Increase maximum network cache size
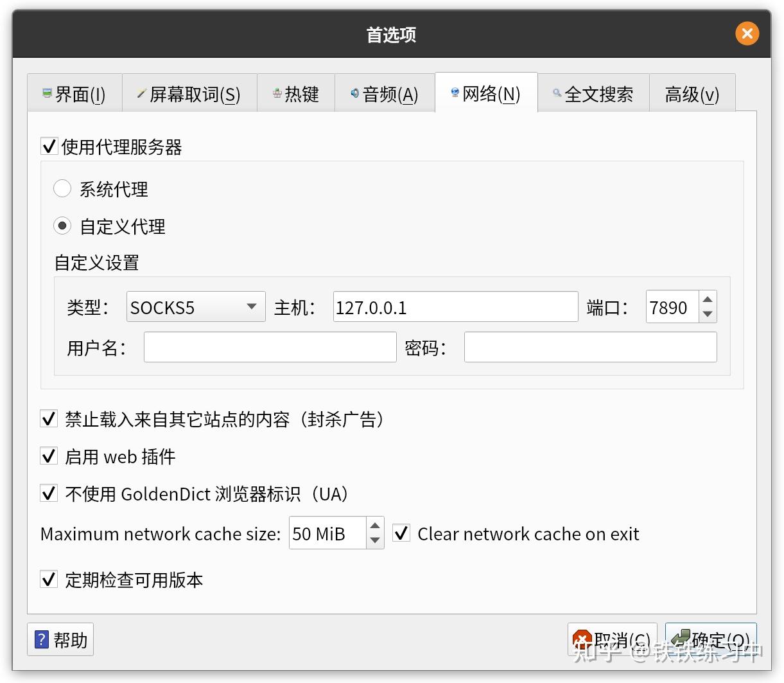Image resolution: width=784 pixels, height=683 pixels. [x=375, y=526]
